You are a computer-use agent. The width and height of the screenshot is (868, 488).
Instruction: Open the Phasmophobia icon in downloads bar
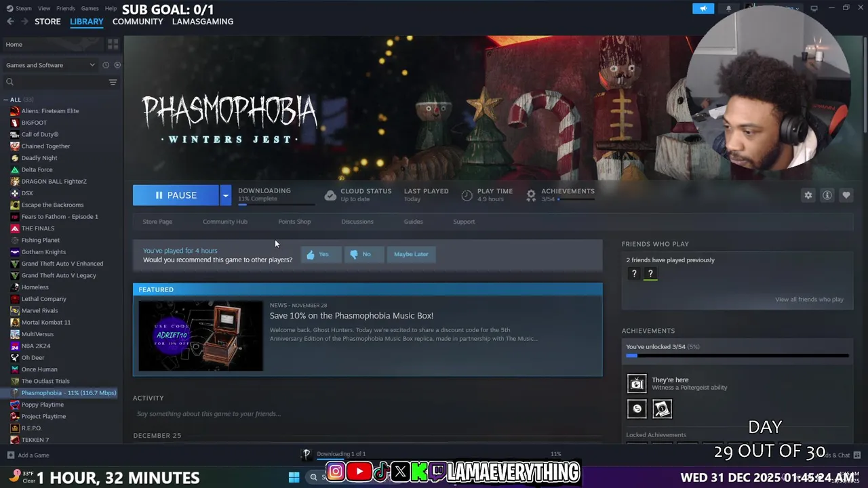307,454
